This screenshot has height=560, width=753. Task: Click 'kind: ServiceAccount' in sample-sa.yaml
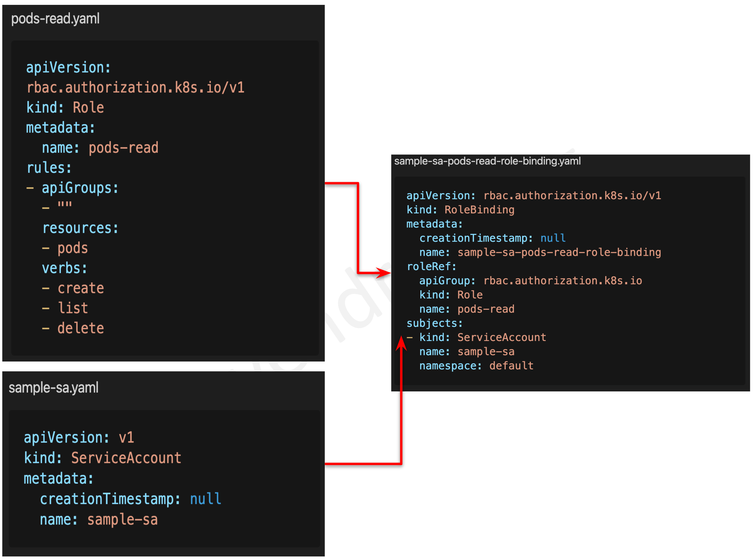pos(102,458)
